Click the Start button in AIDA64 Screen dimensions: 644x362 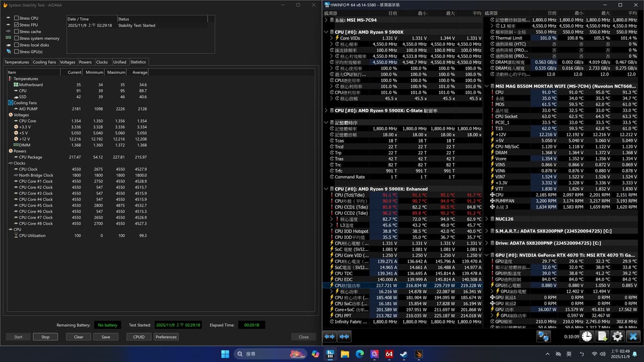18,337
